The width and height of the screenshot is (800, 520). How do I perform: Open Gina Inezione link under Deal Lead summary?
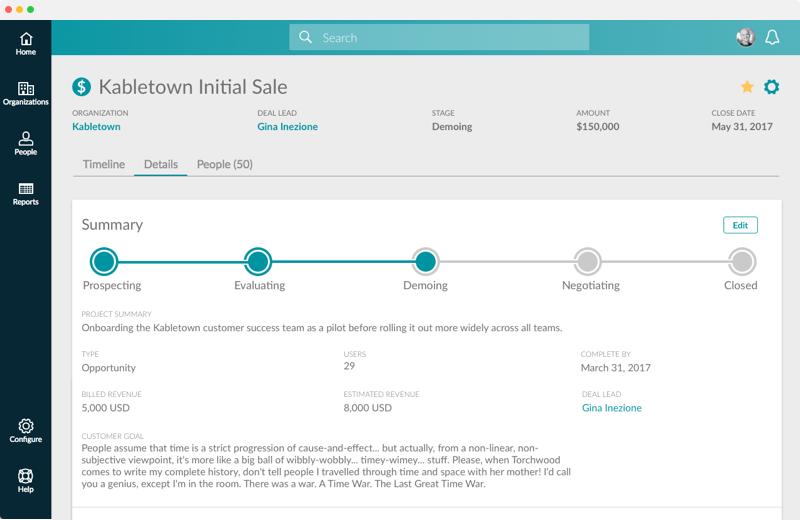click(x=612, y=408)
